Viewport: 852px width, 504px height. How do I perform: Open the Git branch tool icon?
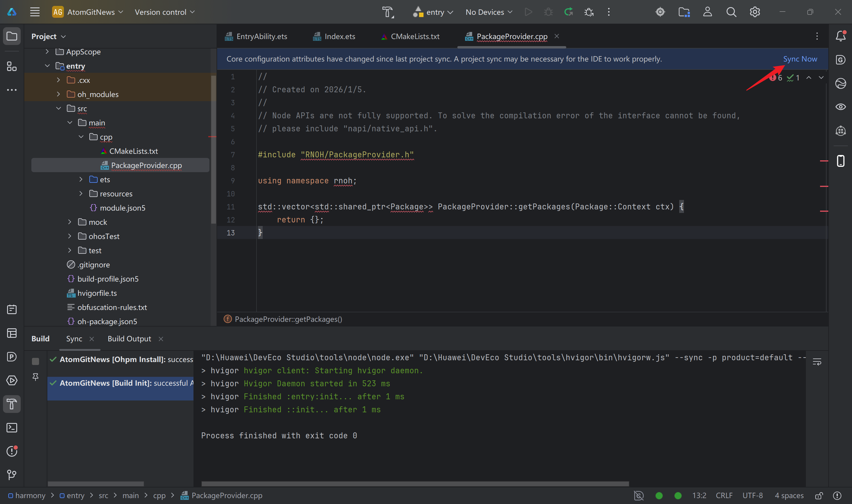point(12,474)
